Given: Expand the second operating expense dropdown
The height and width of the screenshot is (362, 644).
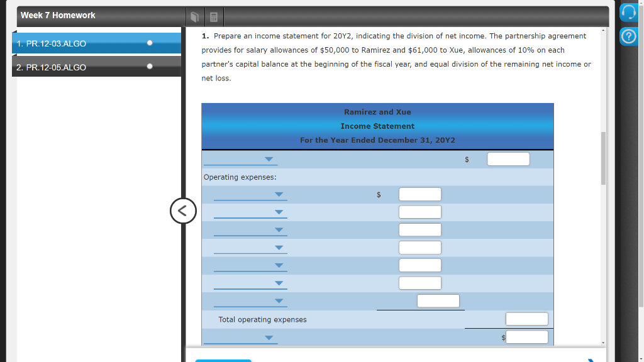Looking at the screenshot, I should (x=250, y=212).
